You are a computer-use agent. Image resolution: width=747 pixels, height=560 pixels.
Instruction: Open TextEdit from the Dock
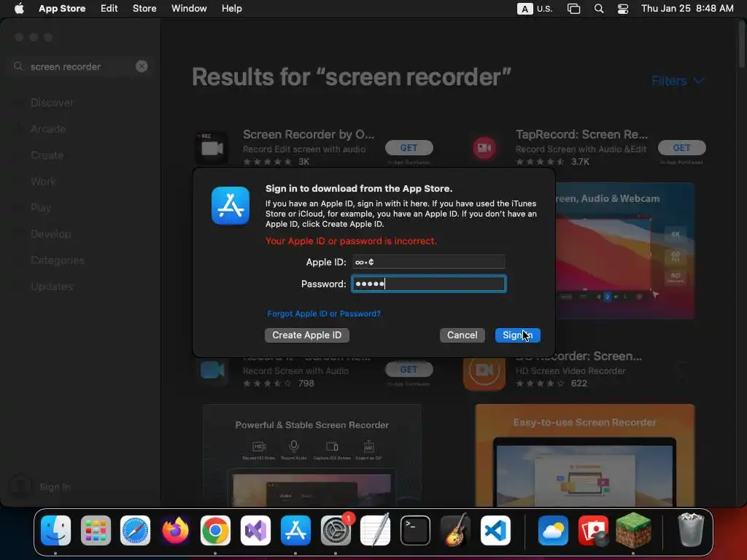(376, 530)
